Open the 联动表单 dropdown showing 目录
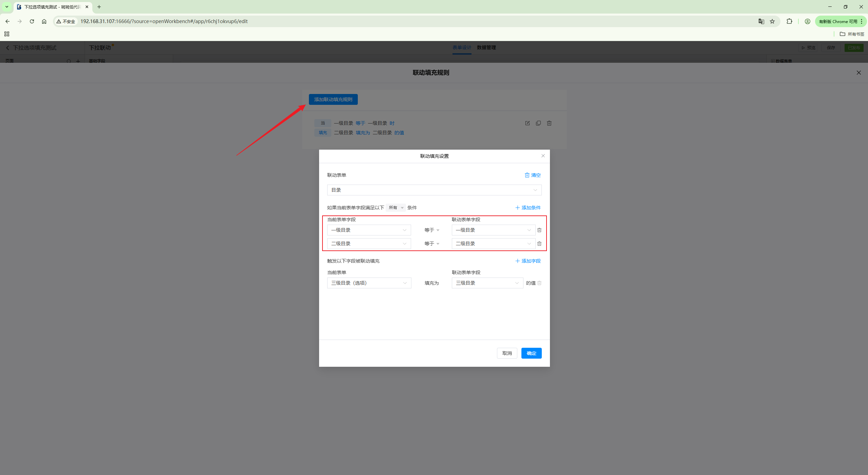This screenshot has height=475, width=868. pos(434,190)
